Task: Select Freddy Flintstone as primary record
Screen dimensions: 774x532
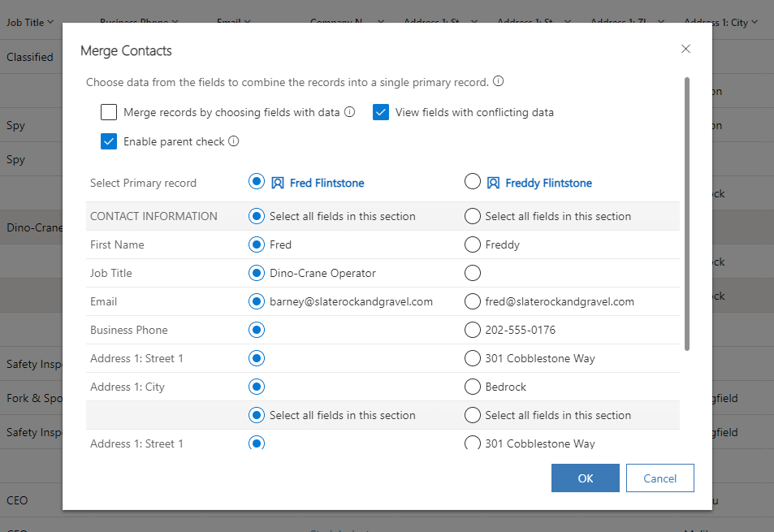Action: point(473,182)
